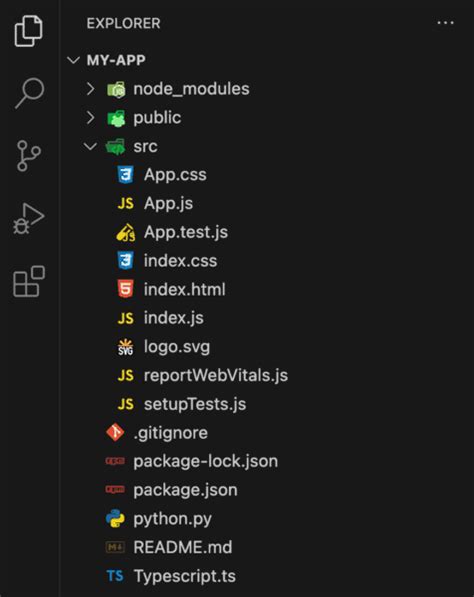Click the test icon beside App.test.js
Viewport: 474px width, 597px height.
point(126,232)
